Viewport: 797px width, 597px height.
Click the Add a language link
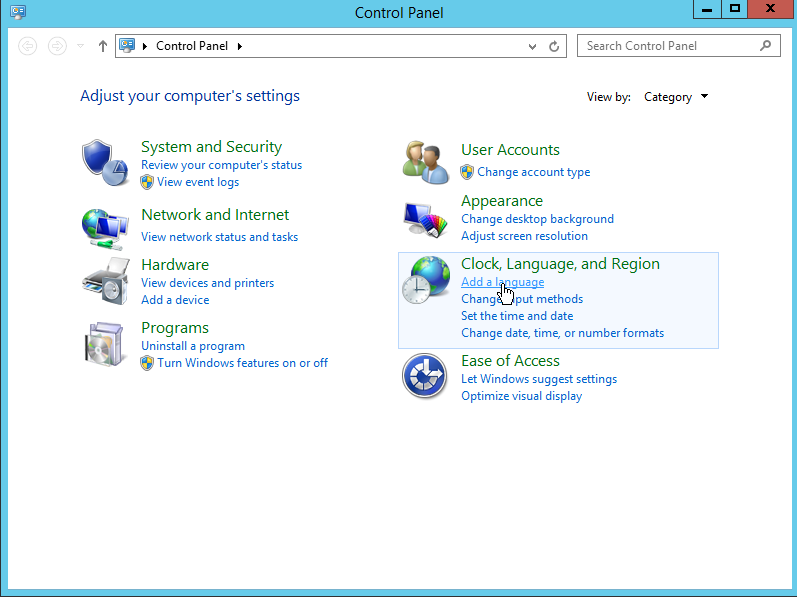click(x=502, y=282)
